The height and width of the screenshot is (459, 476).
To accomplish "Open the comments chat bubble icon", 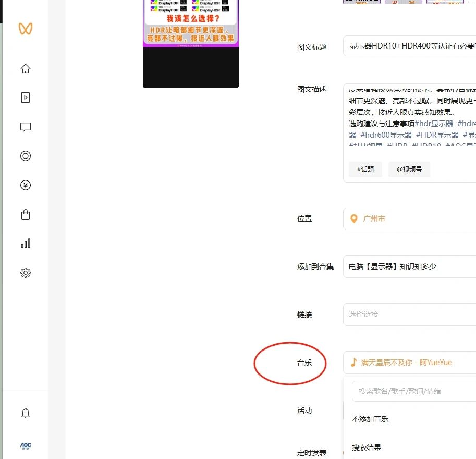I will pyautogui.click(x=26, y=127).
